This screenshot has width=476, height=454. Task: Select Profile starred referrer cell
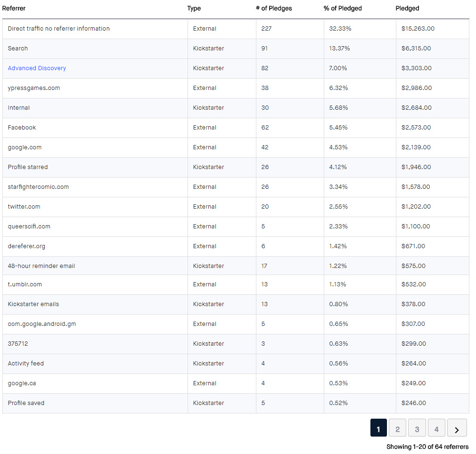point(95,167)
